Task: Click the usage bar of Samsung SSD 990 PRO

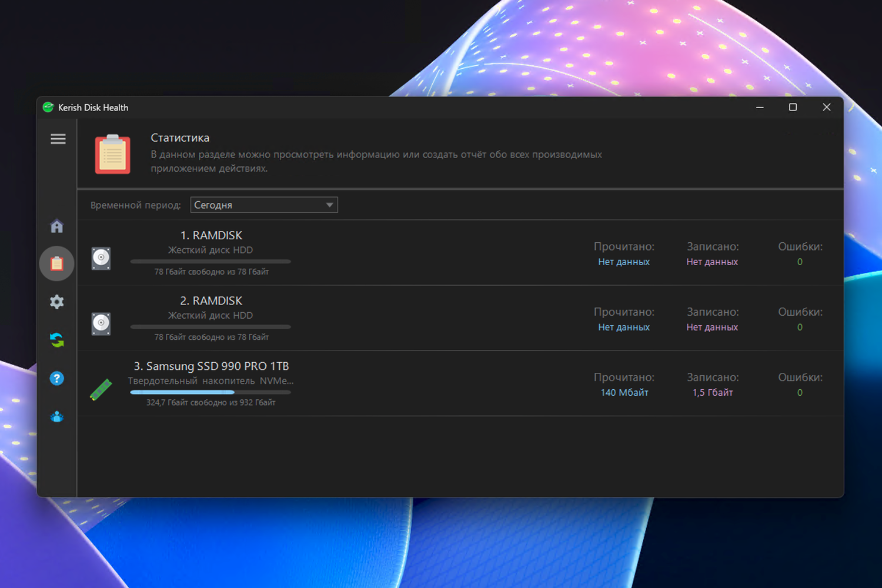Action: (x=211, y=392)
